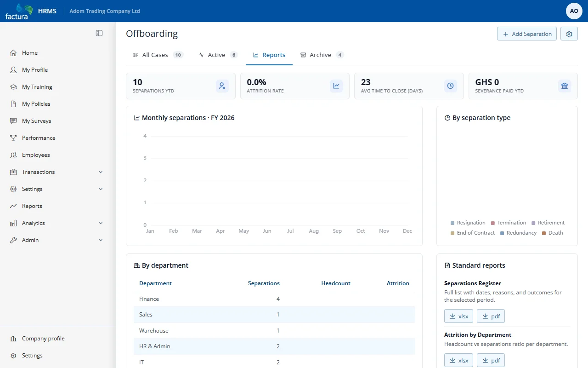
Task: Click the Factura logo
Action: pyautogui.click(x=19, y=11)
